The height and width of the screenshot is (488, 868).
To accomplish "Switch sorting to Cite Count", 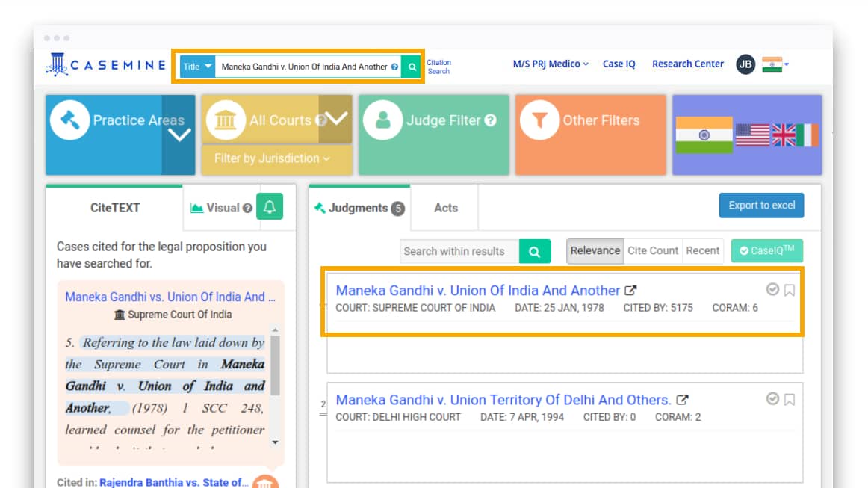I will (x=653, y=251).
